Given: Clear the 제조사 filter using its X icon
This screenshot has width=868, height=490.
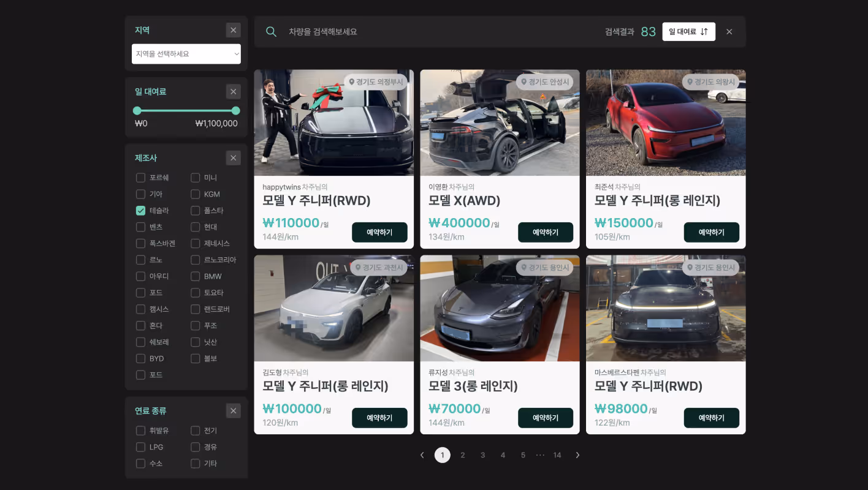Looking at the screenshot, I should tap(233, 158).
